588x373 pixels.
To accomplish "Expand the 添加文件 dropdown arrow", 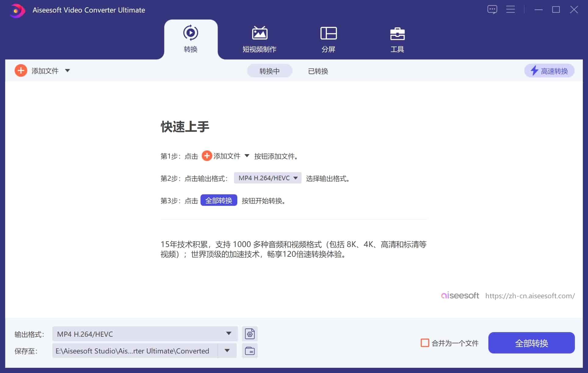I will click(x=67, y=70).
